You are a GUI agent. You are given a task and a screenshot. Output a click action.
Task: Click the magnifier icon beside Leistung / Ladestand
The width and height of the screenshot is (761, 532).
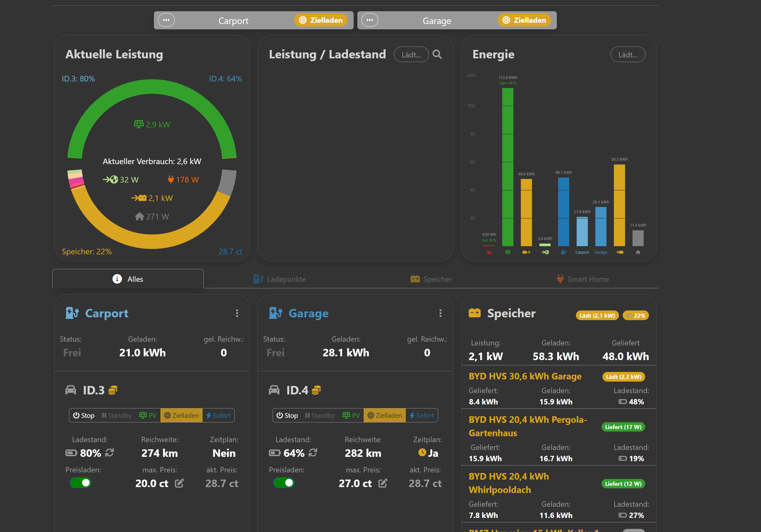pyautogui.click(x=437, y=54)
